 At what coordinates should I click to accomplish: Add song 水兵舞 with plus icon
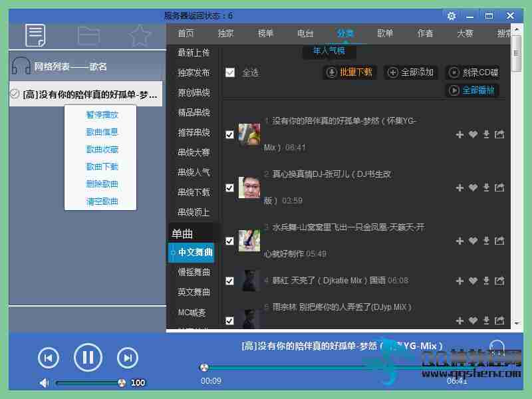coord(460,241)
